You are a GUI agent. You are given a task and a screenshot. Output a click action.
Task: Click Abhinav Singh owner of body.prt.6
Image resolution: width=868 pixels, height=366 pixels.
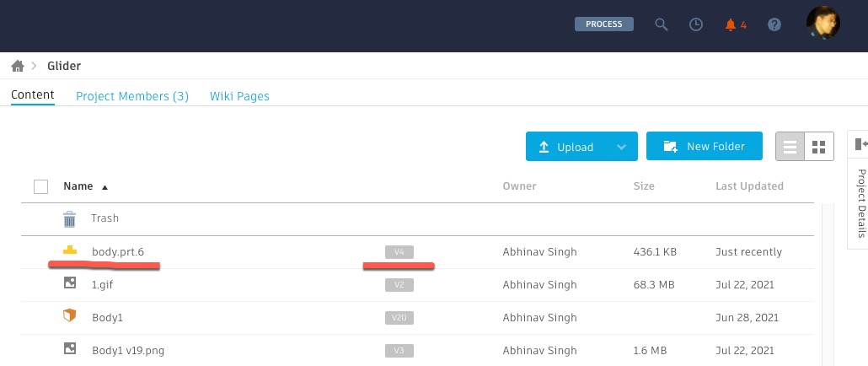click(539, 252)
